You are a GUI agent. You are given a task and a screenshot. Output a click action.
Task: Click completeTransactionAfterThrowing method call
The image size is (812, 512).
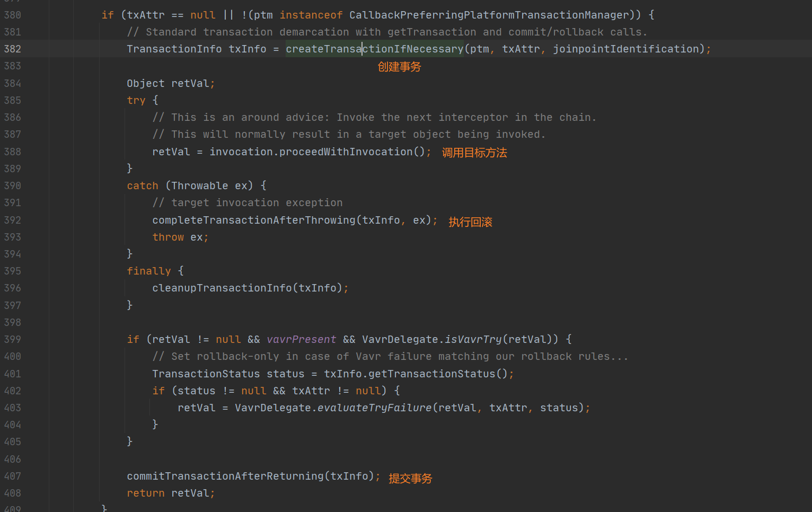point(254,220)
